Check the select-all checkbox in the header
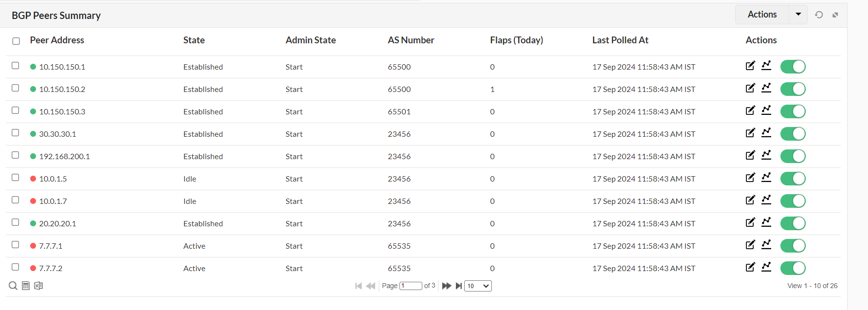Image resolution: width=868 pixels, height=310 pixels. pos(16,41)
